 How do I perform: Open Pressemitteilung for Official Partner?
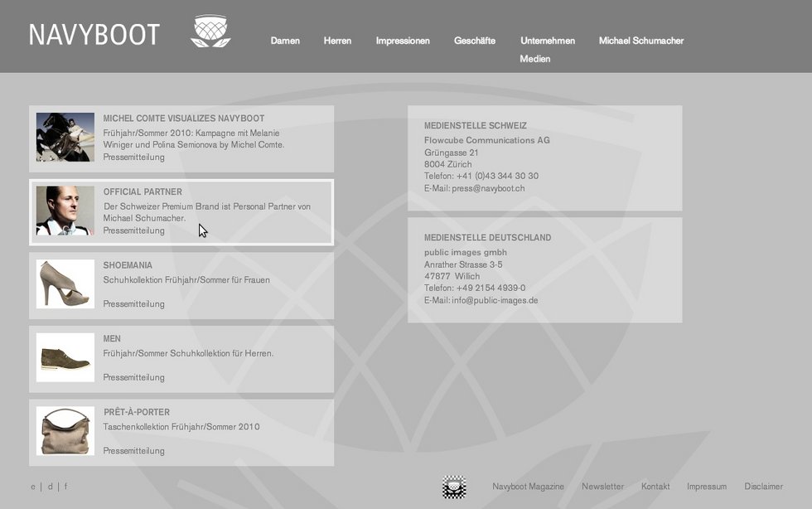click(133, 230)
